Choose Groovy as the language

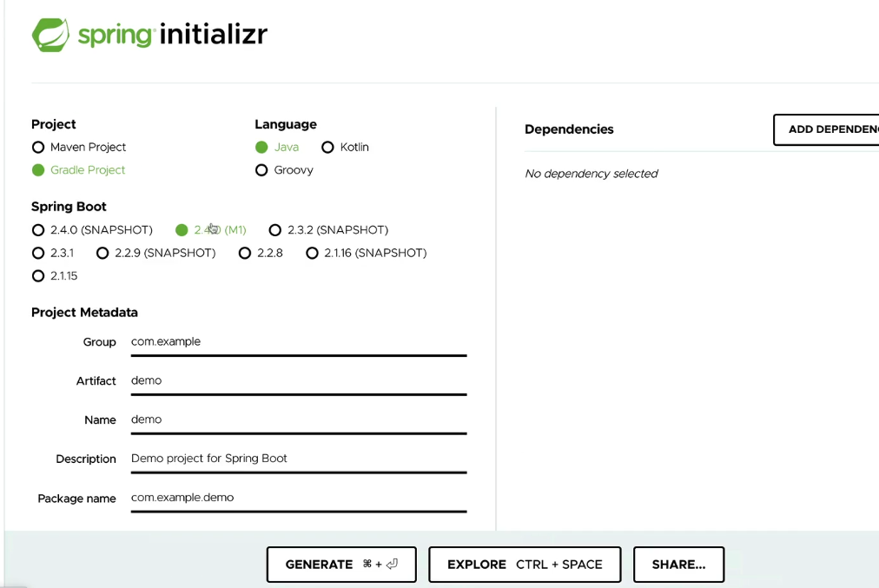[x=261, y=170]
